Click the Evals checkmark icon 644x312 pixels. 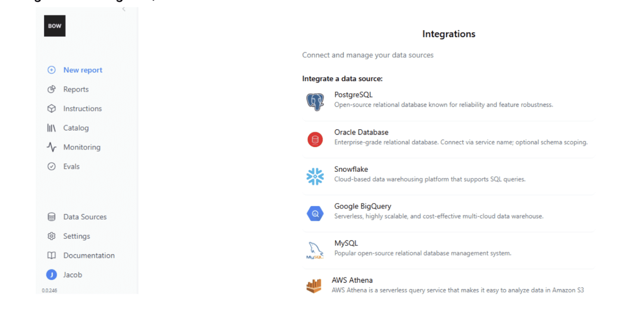tap(52, 166)
